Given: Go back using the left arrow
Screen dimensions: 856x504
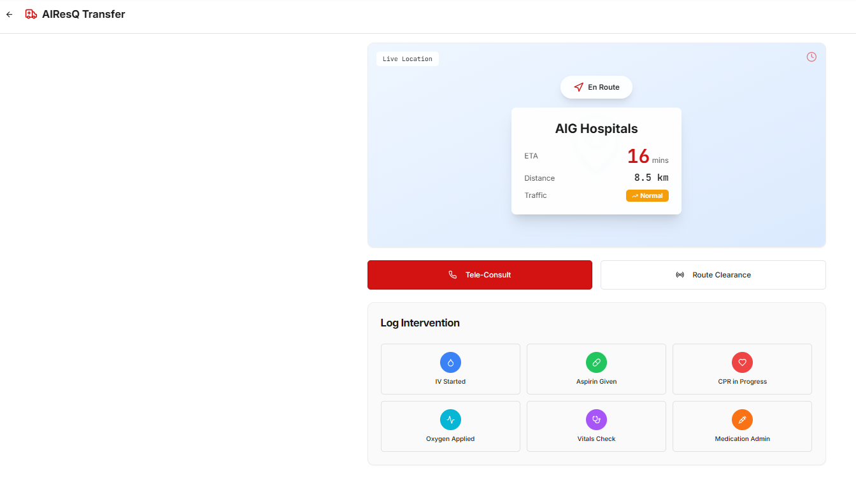Looking at the screenshot, I should click(9, 14).
